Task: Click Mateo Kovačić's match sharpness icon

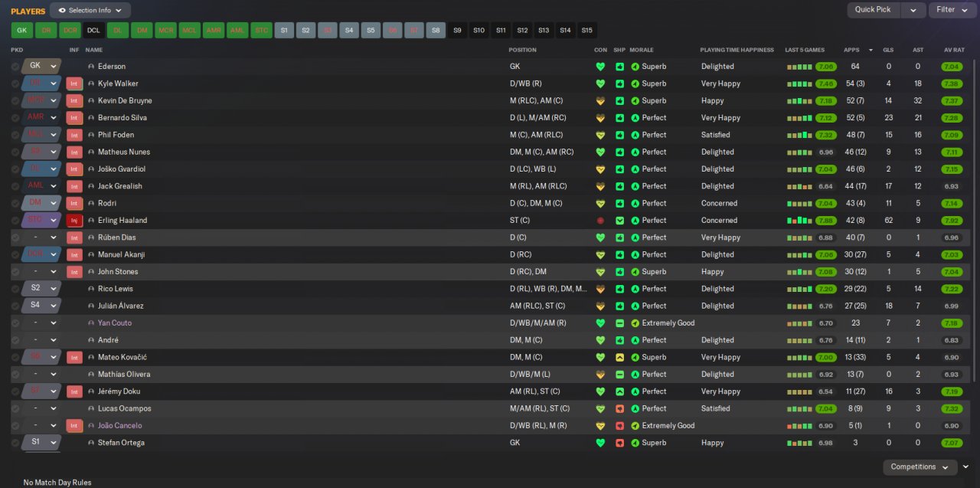Action: tap(620, 358)
